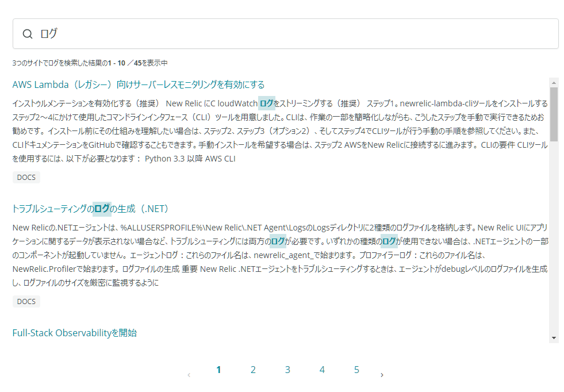This screenshot has height=392, width=564.
Task: Click highlighted ログ in AWS Lambda snippet
Action: (267, 103)
